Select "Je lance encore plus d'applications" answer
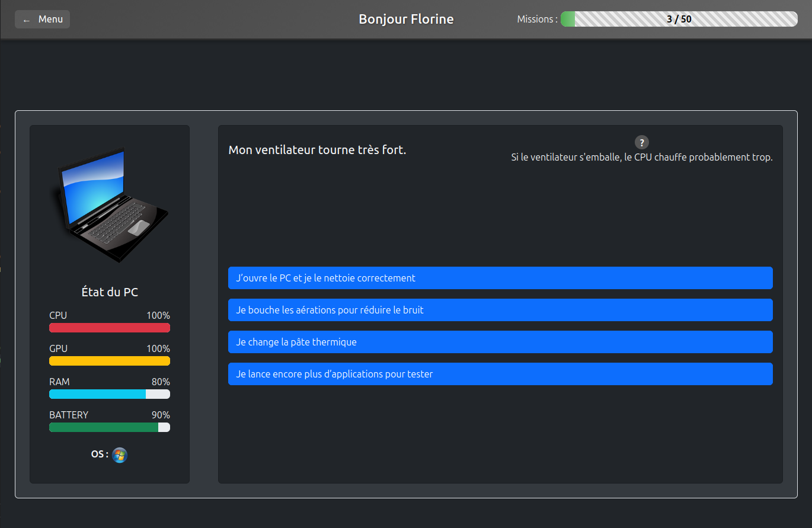 (500, 374)
